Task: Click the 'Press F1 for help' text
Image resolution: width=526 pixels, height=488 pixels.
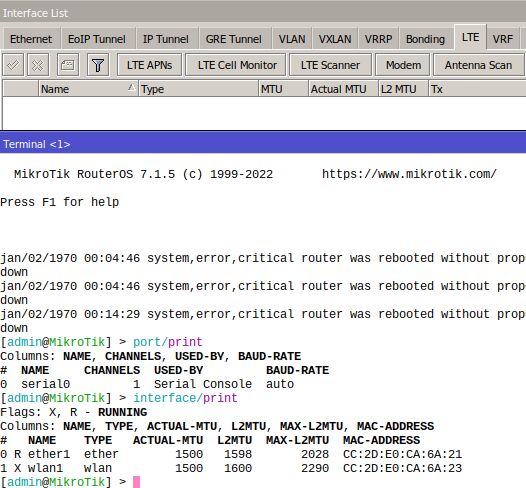Action: [60, 202]
